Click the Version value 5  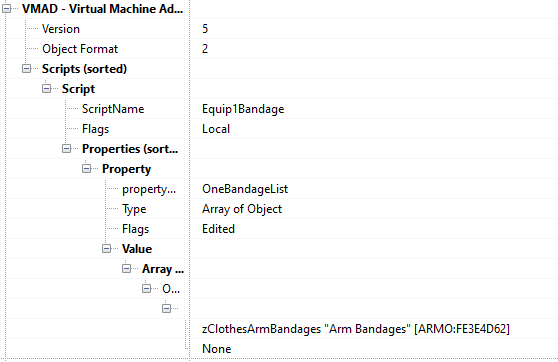pos(205,29)
